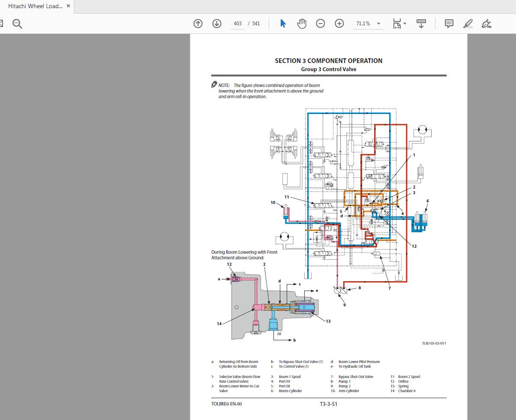Open the sticky note Comment tool
Image resolution: width=516 pixels, height=420 pixels.
[x=448, y=24]
